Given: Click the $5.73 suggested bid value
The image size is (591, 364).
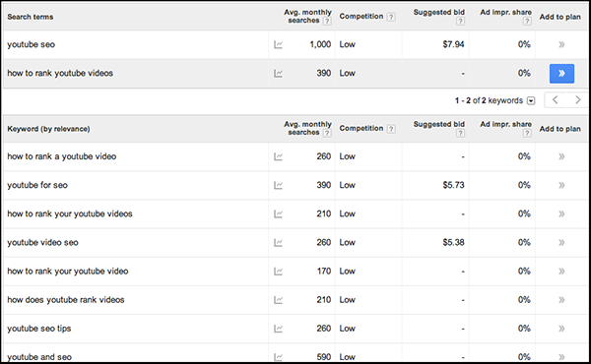Looking at the screenshot, I should [x=453, y=185].
